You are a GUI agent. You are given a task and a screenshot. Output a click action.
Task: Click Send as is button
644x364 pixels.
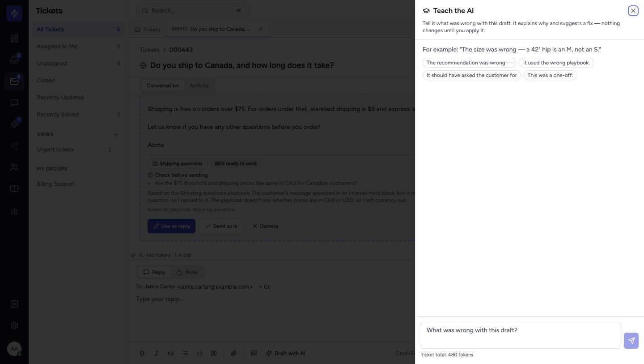[x=221, y=226]
